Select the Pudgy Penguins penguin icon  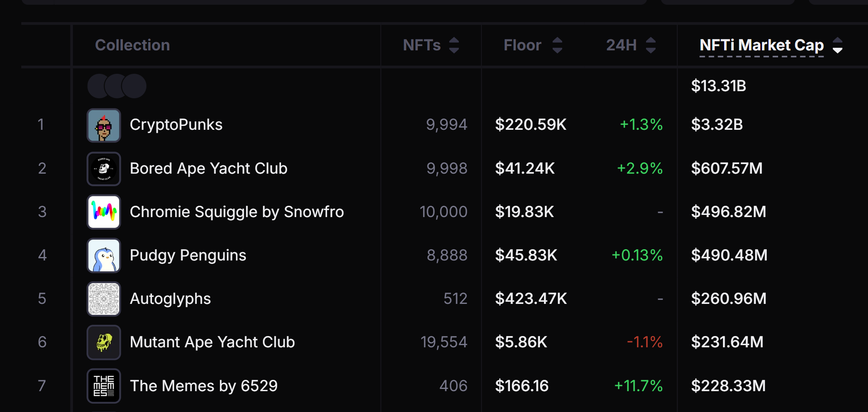104,255
